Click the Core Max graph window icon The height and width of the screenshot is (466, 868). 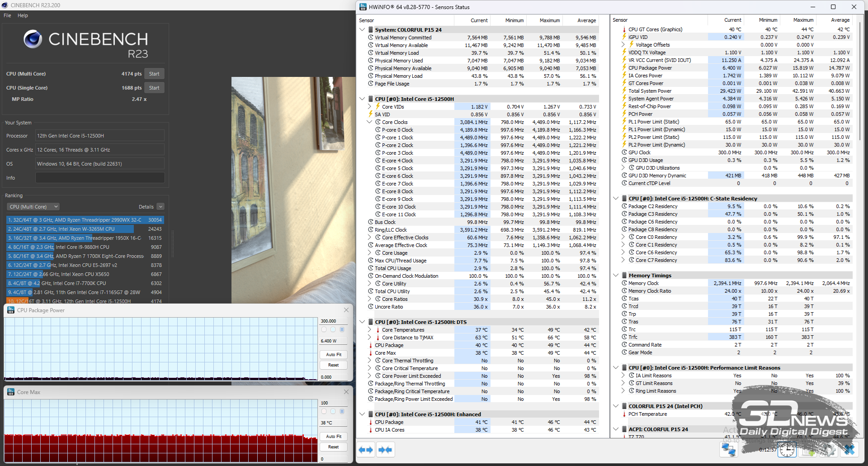point(11,392)
